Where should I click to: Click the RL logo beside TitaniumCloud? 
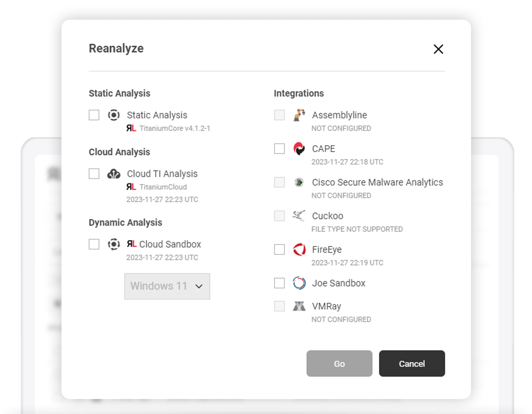click(x=131, y=187)
